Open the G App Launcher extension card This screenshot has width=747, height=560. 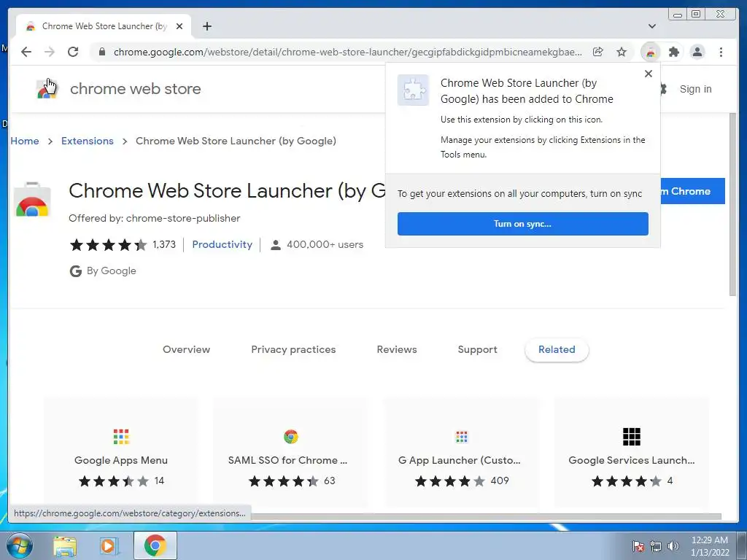pyautogui.click(x=461, y=454)
